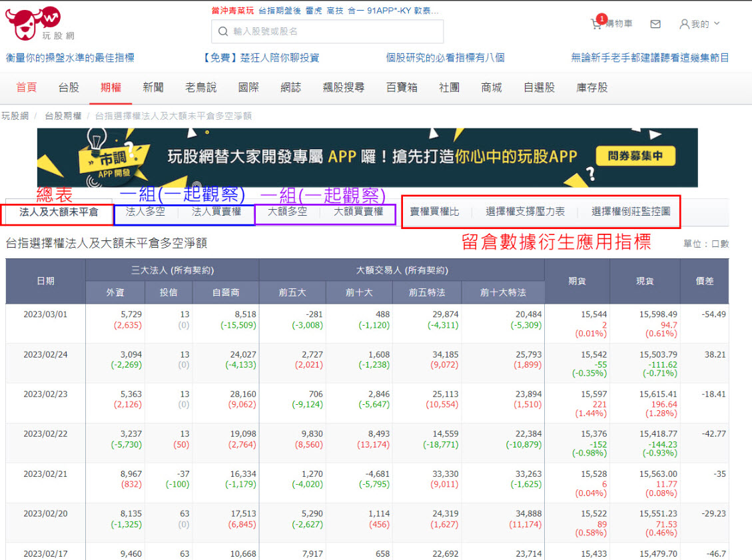Open the 商城 navigation menu
Screen dimensions: 752x560
(x=491, y=87)
